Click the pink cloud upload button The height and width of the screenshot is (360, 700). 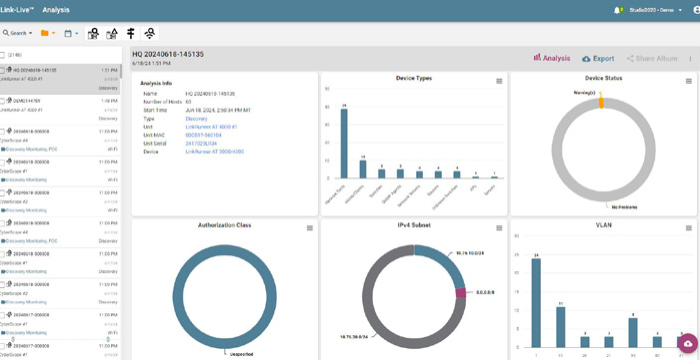coord(688,343)
